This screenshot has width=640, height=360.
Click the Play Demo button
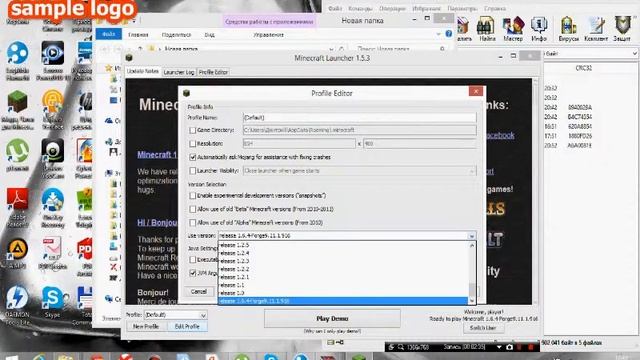(332, 318)
